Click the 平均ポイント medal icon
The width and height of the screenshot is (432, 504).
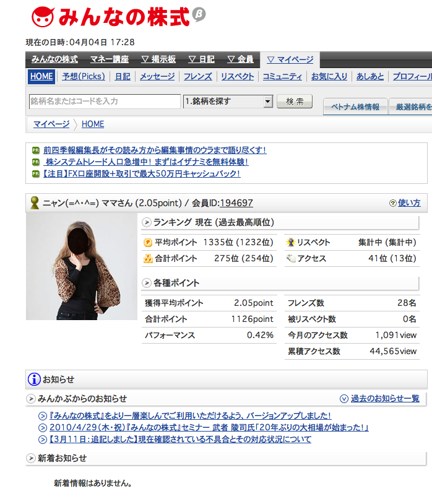point(147,243)
